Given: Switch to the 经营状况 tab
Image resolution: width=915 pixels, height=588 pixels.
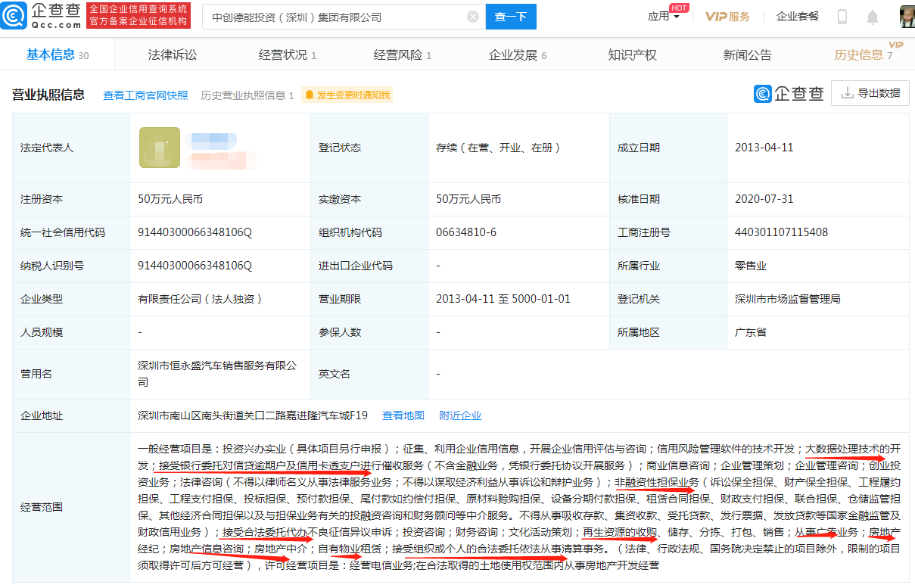Looking at the screenshot, I should tap(288, 54).
